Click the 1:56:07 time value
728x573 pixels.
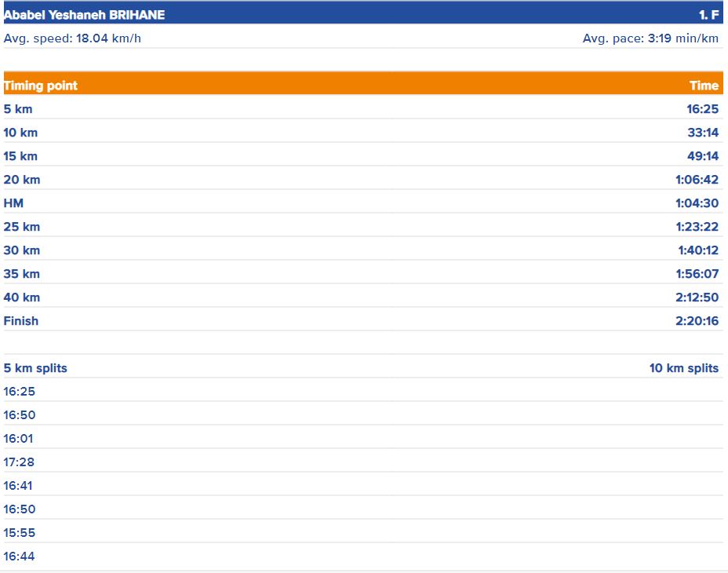point(697,274)
